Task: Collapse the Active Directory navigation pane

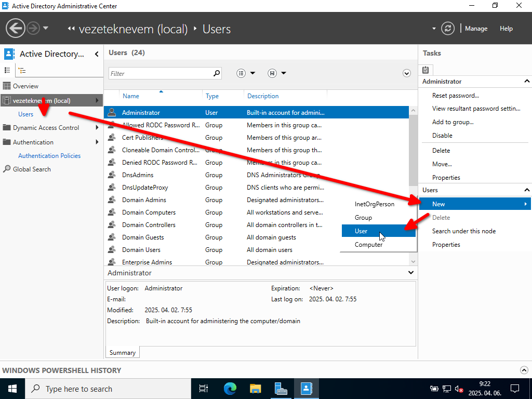Action: pos(97,54)
